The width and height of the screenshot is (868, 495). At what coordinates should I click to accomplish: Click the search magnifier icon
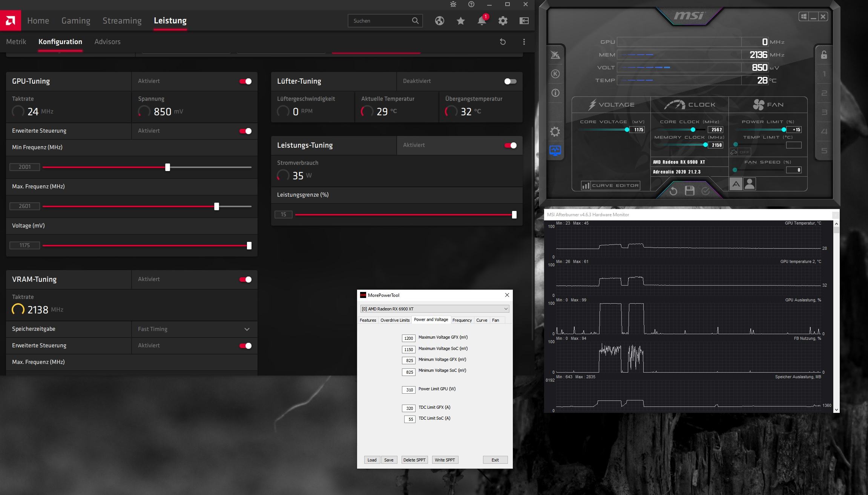(415, 21)
